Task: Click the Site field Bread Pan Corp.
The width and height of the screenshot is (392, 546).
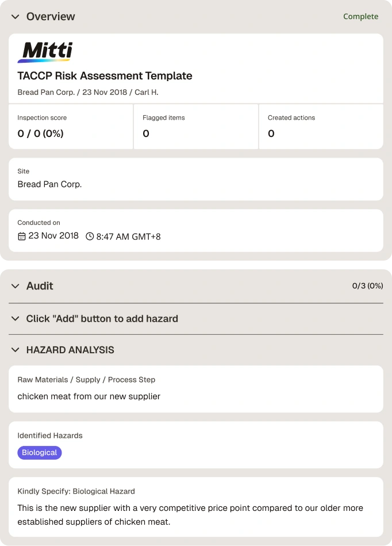Action: [x=196, y=180]
